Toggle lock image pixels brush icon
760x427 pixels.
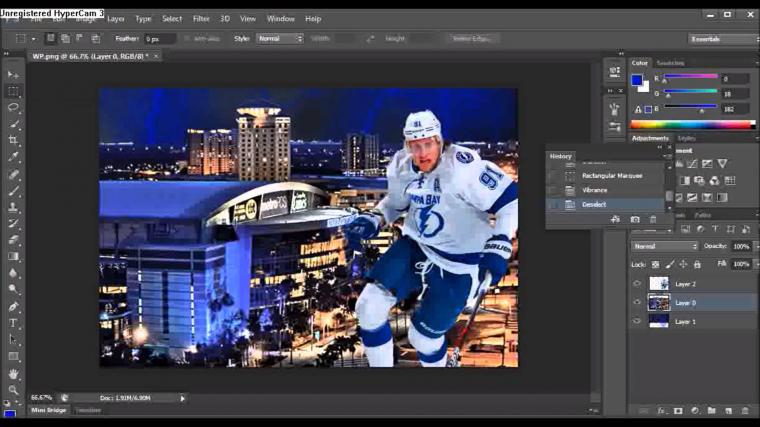(669, 265)
